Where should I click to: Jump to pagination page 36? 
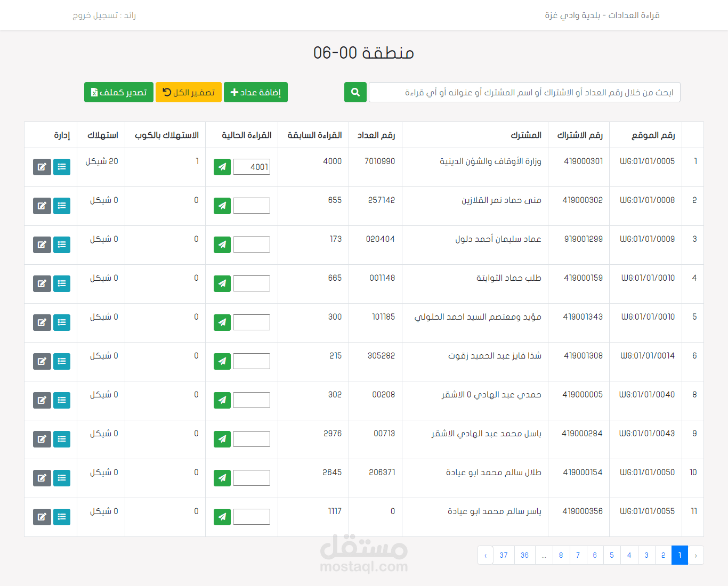pyautogui.click(x=524, y=555)
